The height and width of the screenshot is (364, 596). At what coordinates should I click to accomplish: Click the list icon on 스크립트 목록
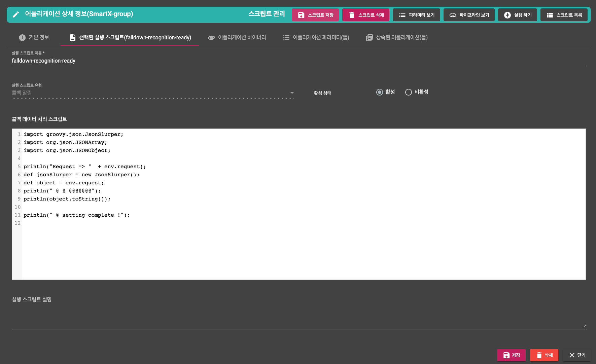pyautogui.click(x=550, y=15)
